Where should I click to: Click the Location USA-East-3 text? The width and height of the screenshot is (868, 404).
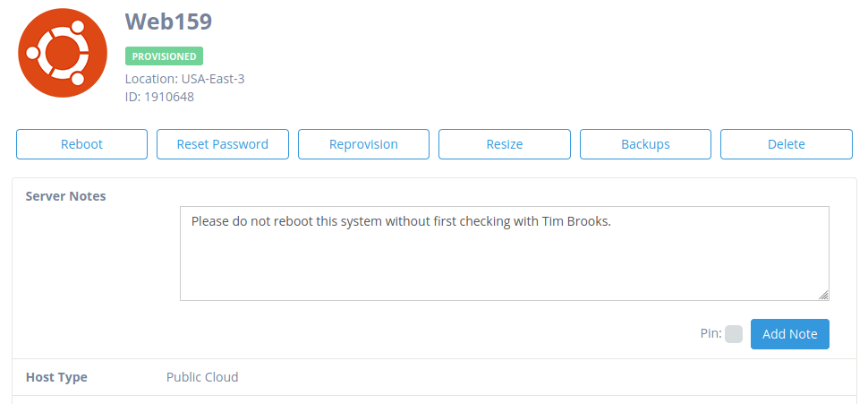pyautogui.click(x=185, y=79)
